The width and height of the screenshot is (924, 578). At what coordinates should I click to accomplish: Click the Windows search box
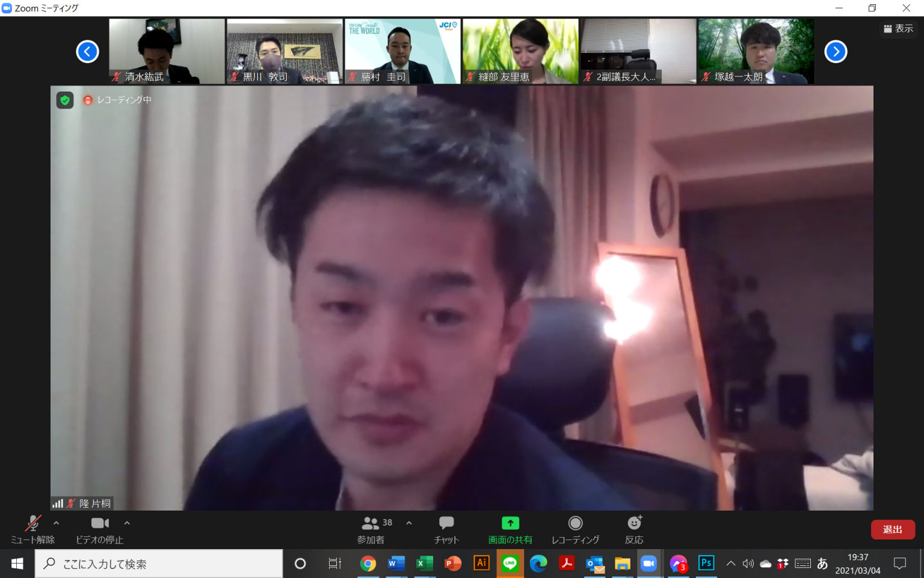(159, 564)
